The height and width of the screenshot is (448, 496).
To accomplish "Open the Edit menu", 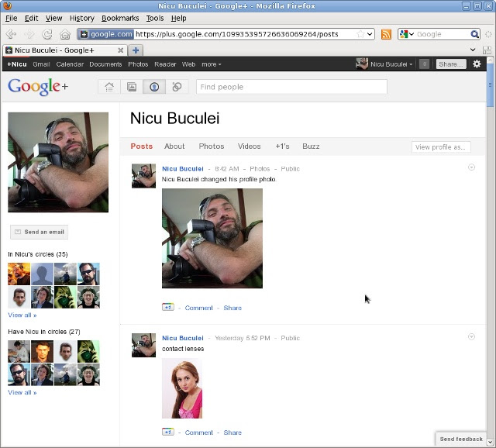I will tap(31, 19).
